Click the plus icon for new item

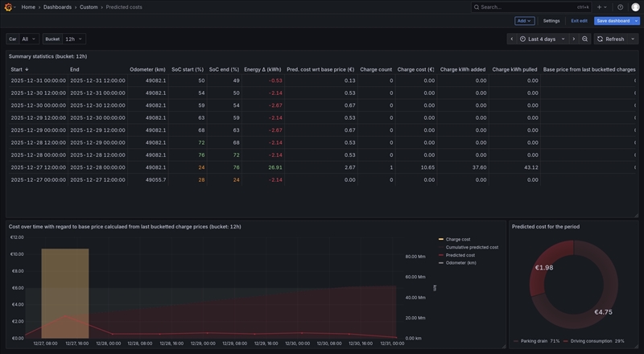600,6
